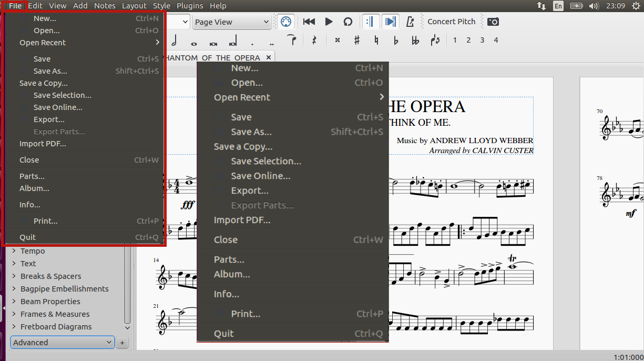Click the File item in the menu bar
Screen dimensions: 644x361
[15, 6]
